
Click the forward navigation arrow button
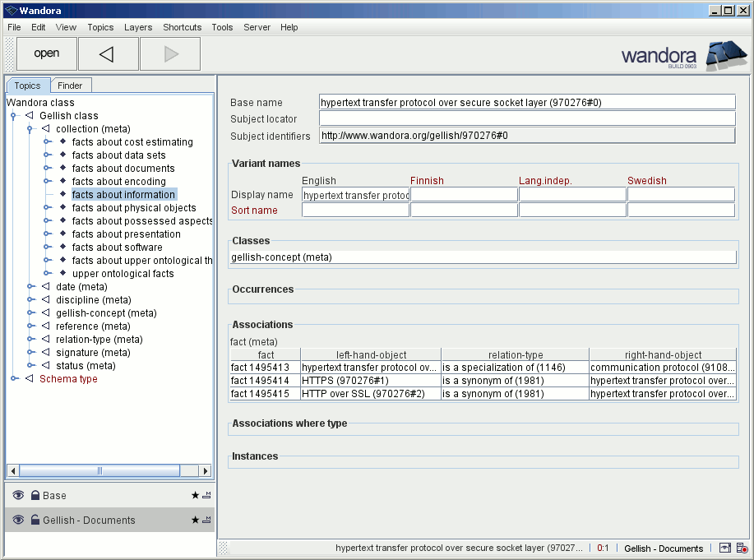170,54
